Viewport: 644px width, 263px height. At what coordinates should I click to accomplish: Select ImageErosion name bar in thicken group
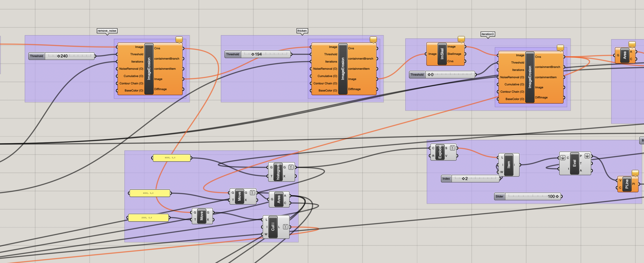pos(343,69)
